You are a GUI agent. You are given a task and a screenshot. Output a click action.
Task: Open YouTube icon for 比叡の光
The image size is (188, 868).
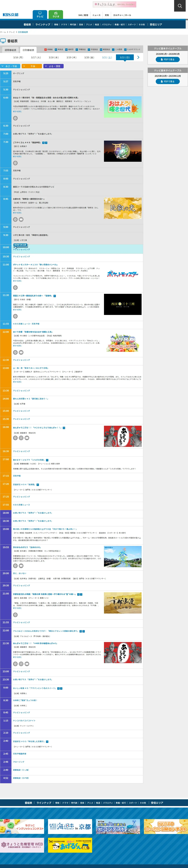[x=21, y=219]
